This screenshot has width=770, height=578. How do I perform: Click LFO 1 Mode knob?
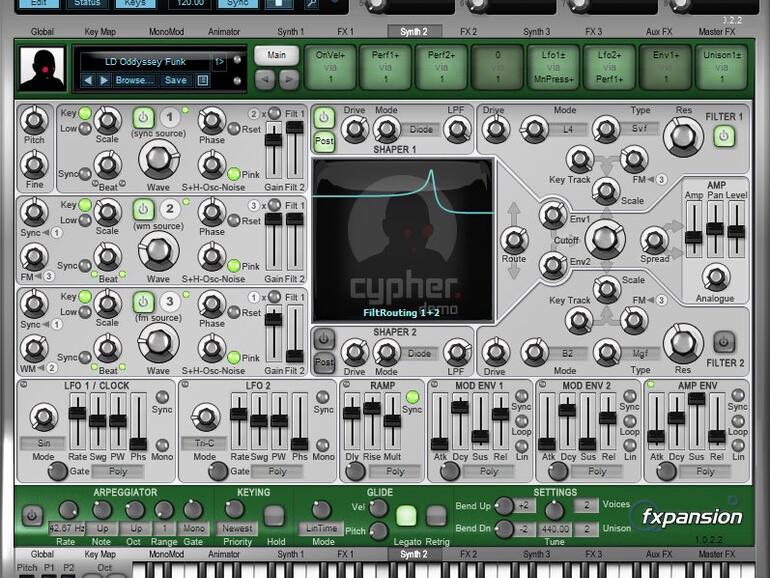tap(43, 417)
